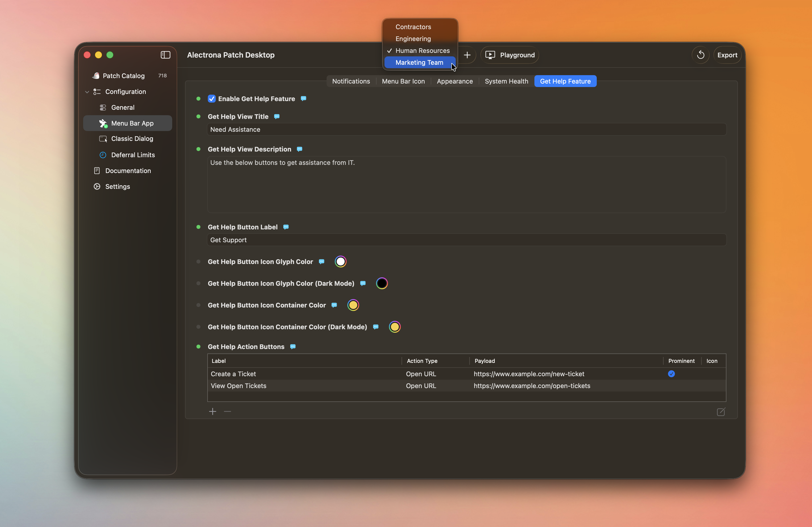Viewport: 812px width, 527px height.
Task: Toggle status dot for Icon Container Color
Action: (198, 305)
